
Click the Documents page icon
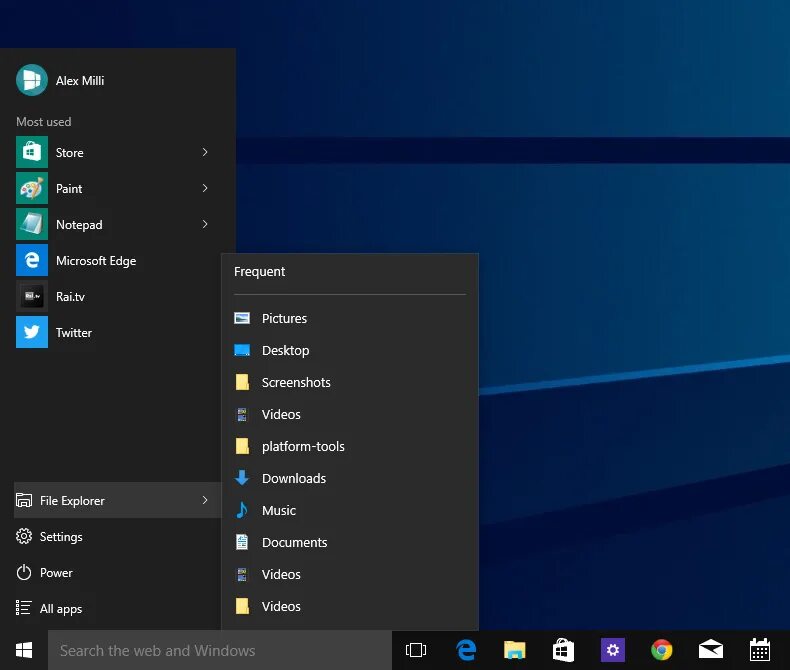pos(242,542)
